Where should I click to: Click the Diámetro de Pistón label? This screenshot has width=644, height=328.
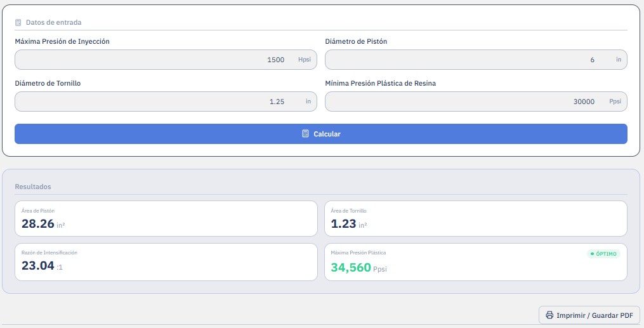pos(356,41)
